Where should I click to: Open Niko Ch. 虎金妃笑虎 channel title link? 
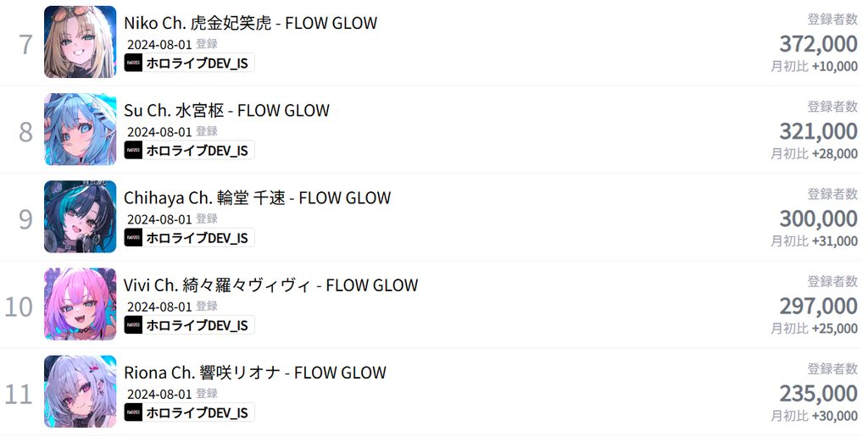pyautogui.click(x=250, y=23)
